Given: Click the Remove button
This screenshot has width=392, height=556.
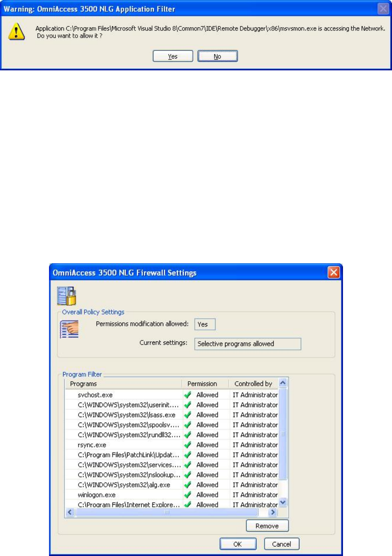Looking at the screenshot, I should point(267,526).
